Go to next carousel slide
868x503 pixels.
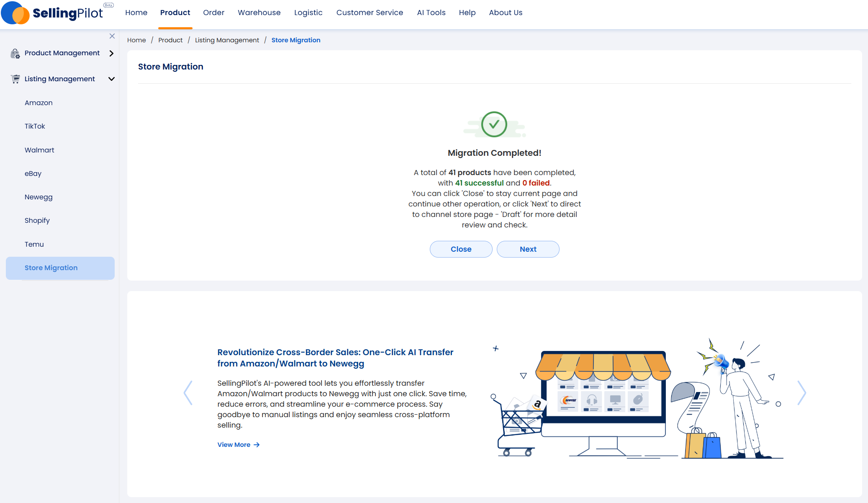tap(801, 393)
